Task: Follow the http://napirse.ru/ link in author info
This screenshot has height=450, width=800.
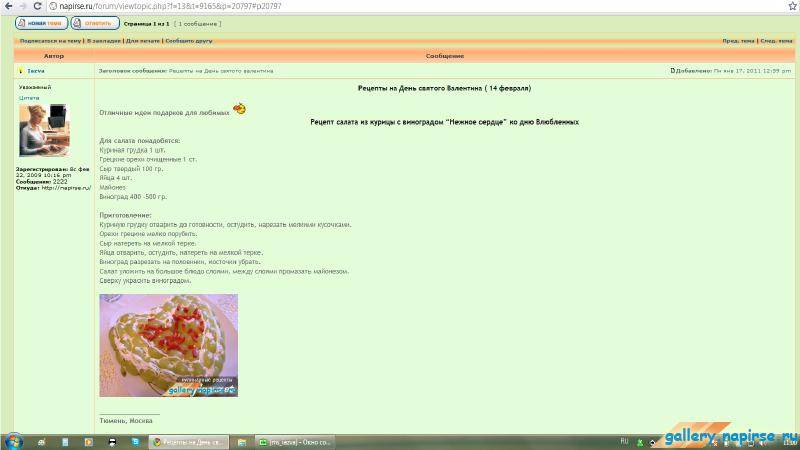Action: [66, 188]
